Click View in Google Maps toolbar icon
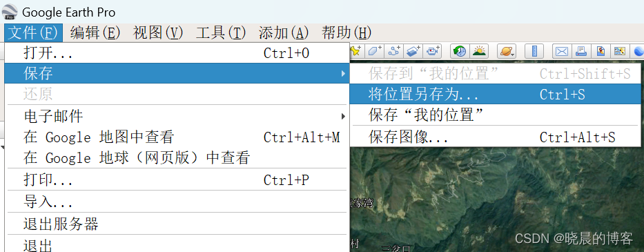This screenshot has width=644, height=252. coord(619,51)
